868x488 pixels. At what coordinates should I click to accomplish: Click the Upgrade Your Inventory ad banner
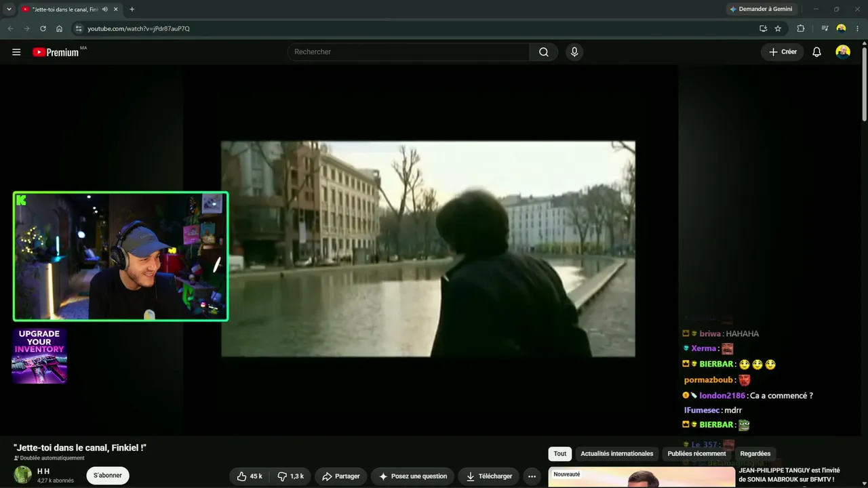(x=39, y=357)
